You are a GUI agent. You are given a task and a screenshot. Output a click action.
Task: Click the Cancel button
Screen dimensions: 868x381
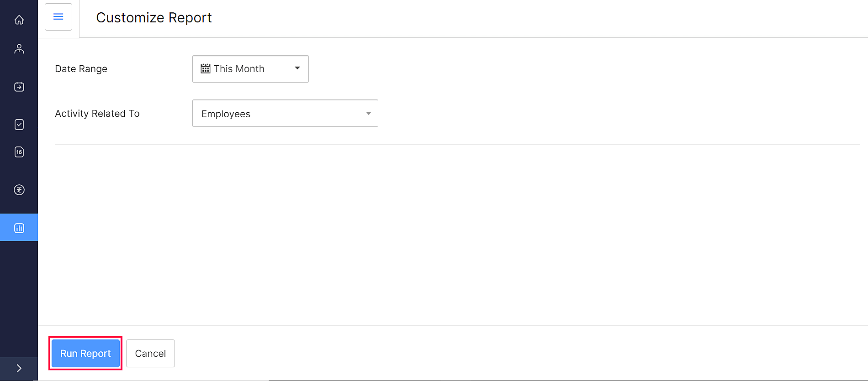pos(150,353)
